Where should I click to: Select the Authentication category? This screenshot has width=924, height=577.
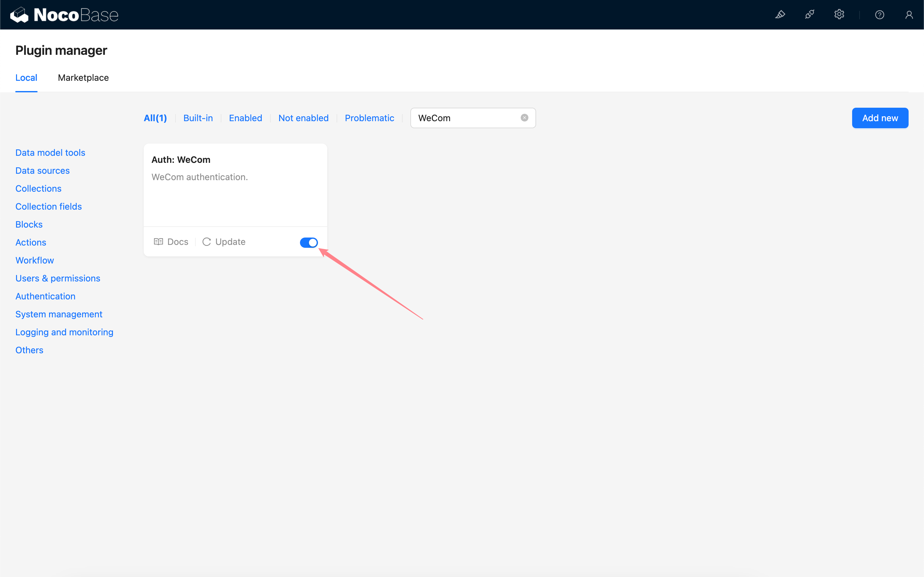coord(46,296)
